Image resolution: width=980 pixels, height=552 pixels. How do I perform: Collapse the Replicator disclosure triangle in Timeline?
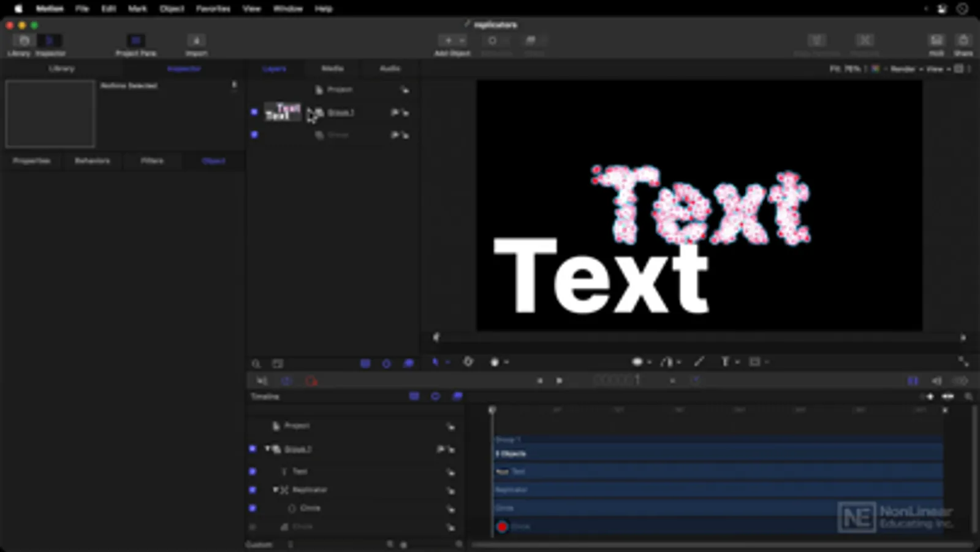click(275, 489)
